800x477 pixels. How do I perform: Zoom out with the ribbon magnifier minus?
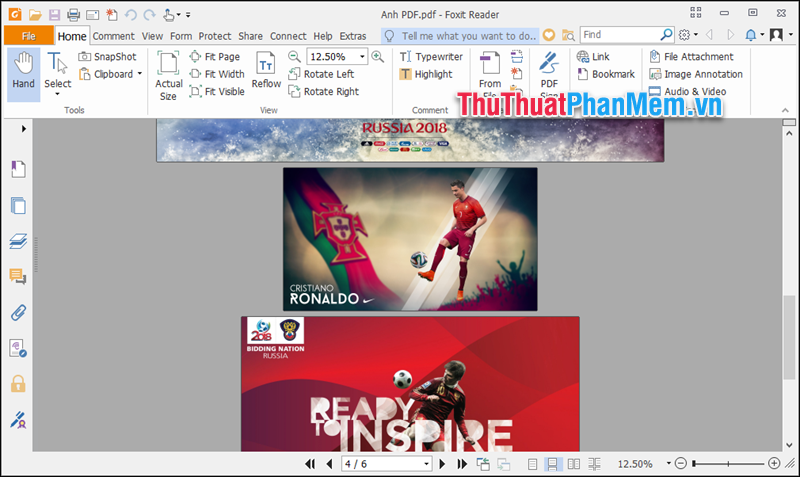click(x=294, y=56)
